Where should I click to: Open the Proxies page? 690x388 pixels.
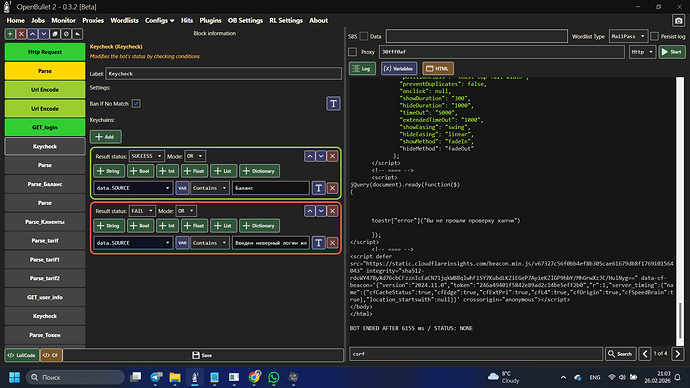pyautogui.click(x=93, y=20)
